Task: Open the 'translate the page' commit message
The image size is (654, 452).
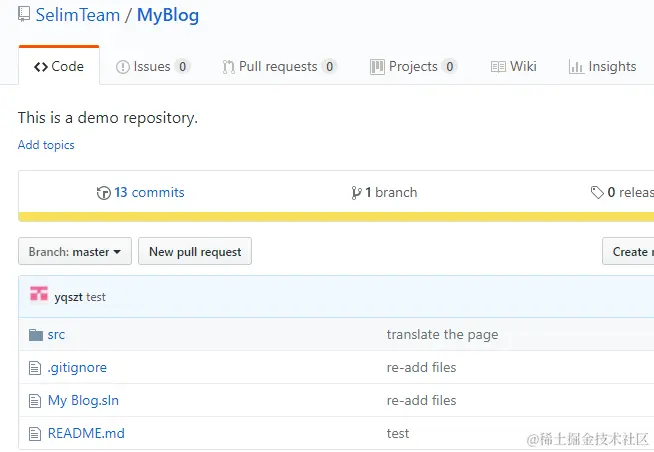Action: point(443,334)
